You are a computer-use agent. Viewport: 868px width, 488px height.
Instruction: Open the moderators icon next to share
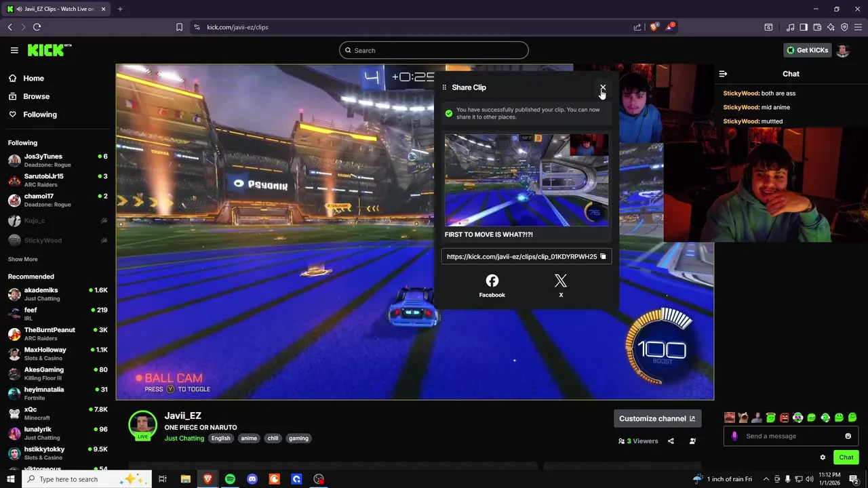[x=692, y=441]
